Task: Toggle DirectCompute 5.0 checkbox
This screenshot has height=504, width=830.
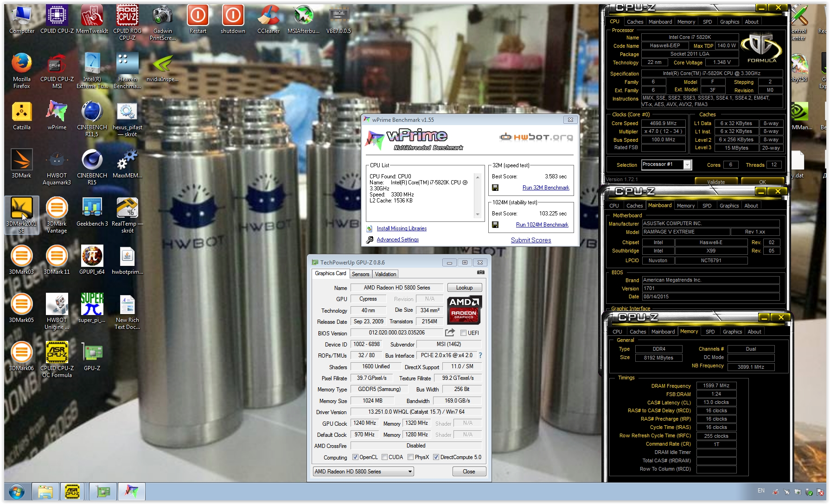Action: click(436, 457)
